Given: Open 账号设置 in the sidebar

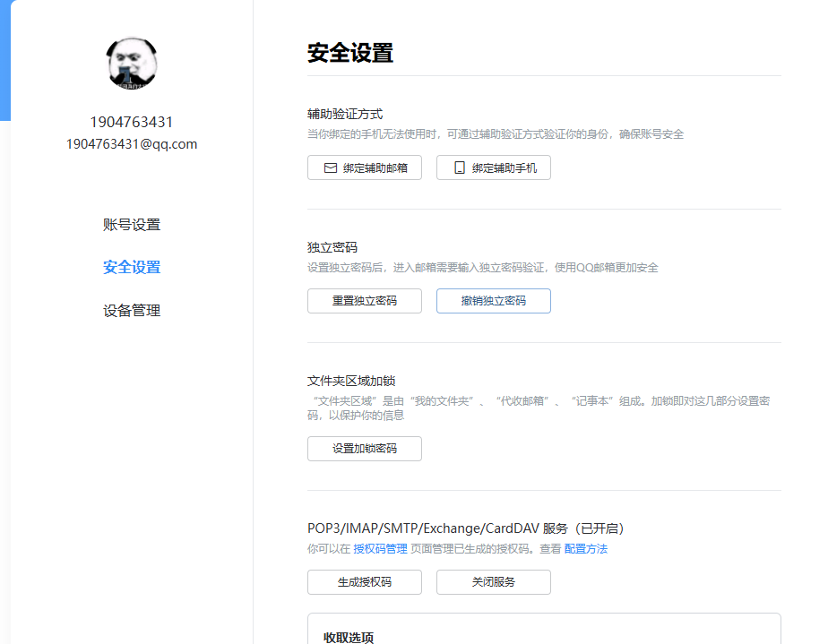Looking at the screenshot, I should click(x=132, y=225).
